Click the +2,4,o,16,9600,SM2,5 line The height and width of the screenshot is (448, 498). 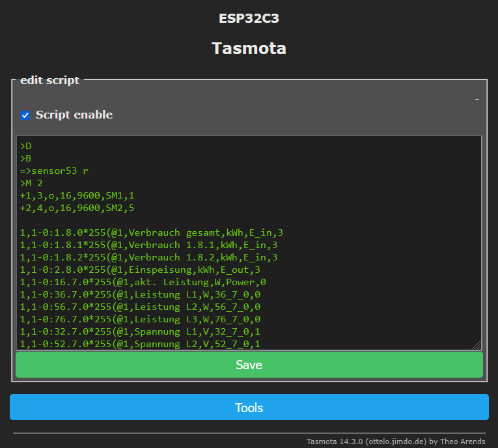[77, 208]
